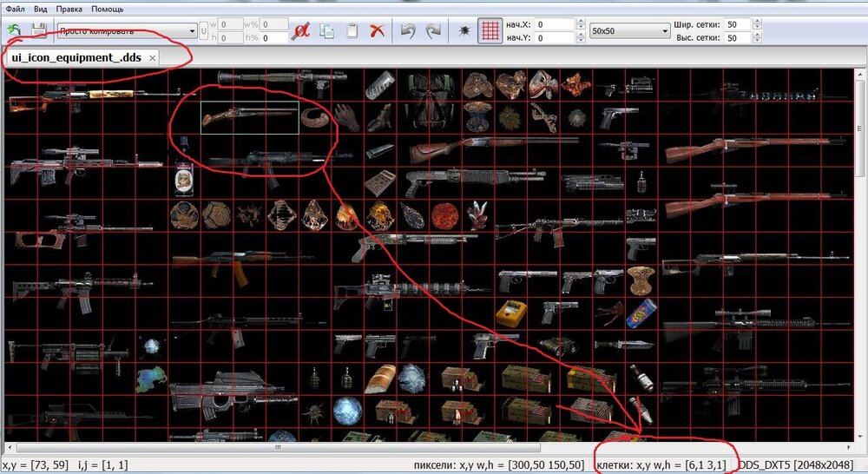Copy selection with the copy icon
The width and height of the screenshot is (868, 474).
pyautogui.click(x=326, y=30)
